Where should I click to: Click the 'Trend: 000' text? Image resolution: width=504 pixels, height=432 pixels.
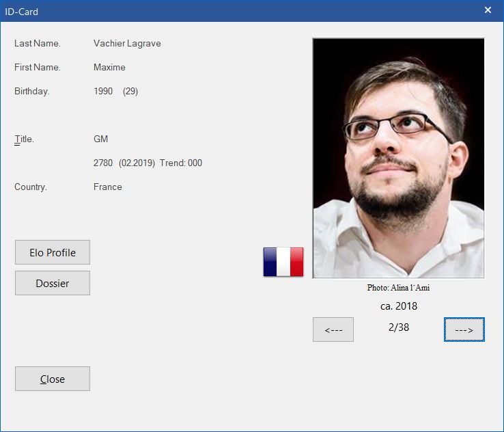click(181, 163)
